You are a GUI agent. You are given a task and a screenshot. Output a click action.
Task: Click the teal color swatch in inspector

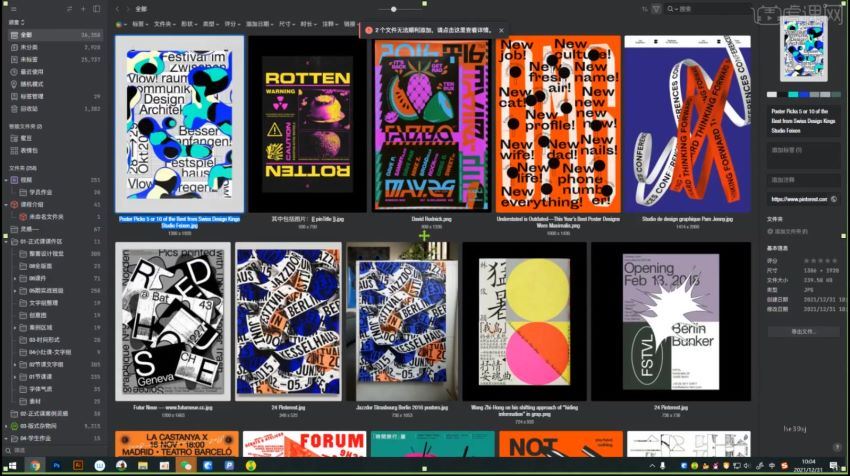tap(793, 94)
